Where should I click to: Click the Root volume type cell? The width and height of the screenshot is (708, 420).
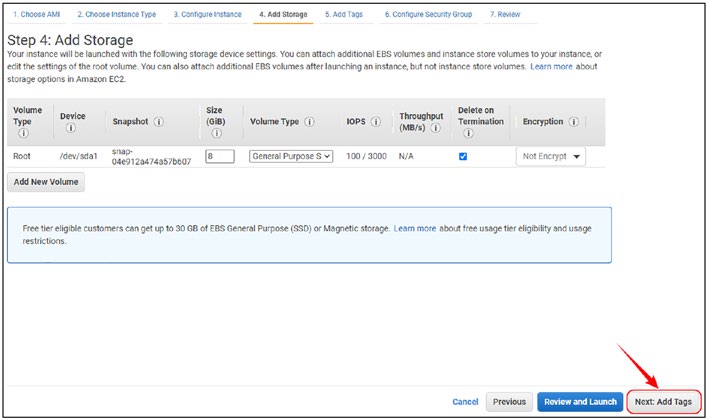coord(22,156)
